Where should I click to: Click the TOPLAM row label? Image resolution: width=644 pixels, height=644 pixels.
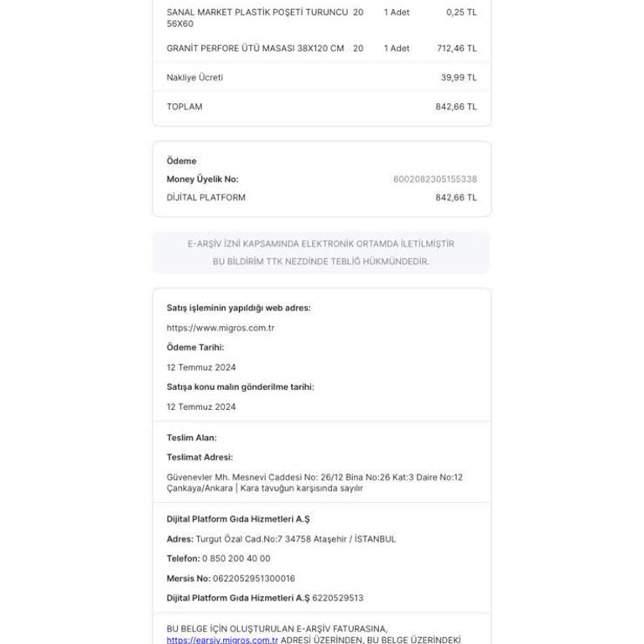pyautogui.click(x=184, y=107)
